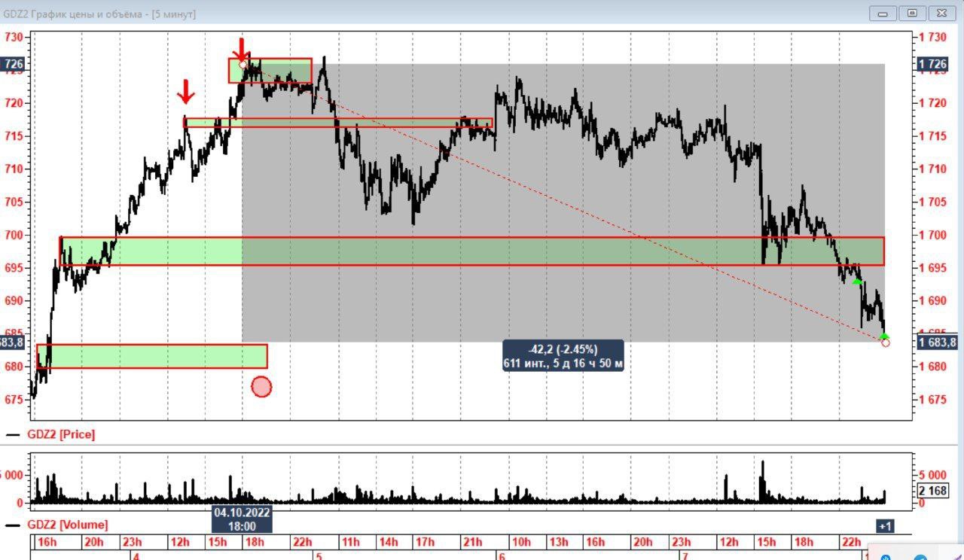The image size is (964, 560).
Task: Click the 1 700 label on right price axis
Action: (932, 235)
